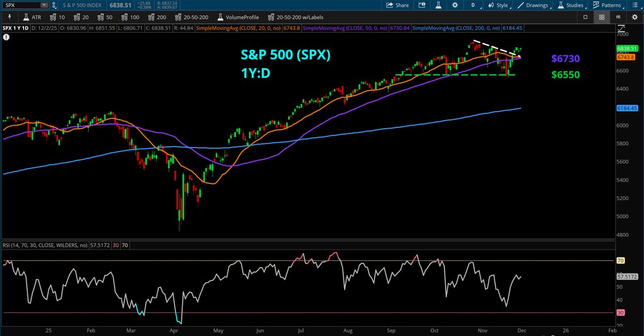Expand the D timeframe dropdown
Viewport: 644px width, 336px height.
tap(472, 5)
